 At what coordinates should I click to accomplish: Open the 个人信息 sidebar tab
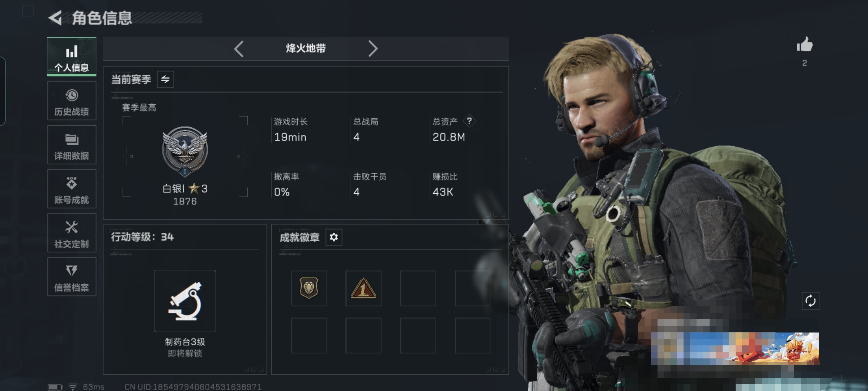coord(72,57)
